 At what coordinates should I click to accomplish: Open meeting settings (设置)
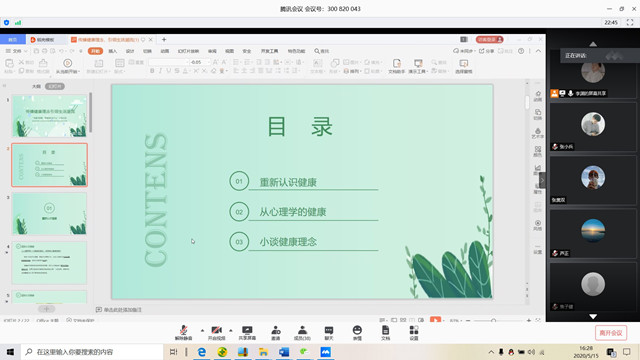[414, 332]
